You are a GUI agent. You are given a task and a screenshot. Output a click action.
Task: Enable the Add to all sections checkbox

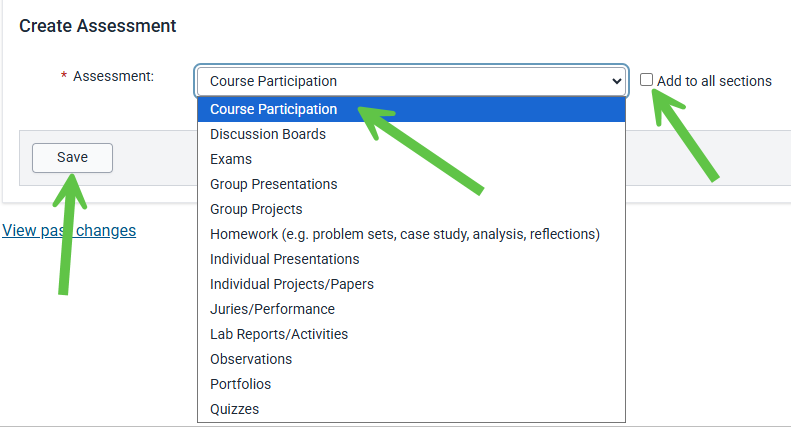pyautogui.click(x=646, y=80)
